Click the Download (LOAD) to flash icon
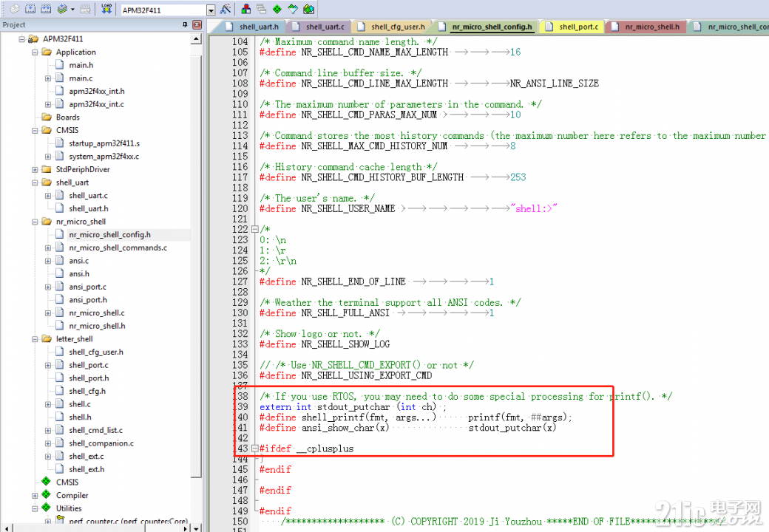 pos(106,9)
